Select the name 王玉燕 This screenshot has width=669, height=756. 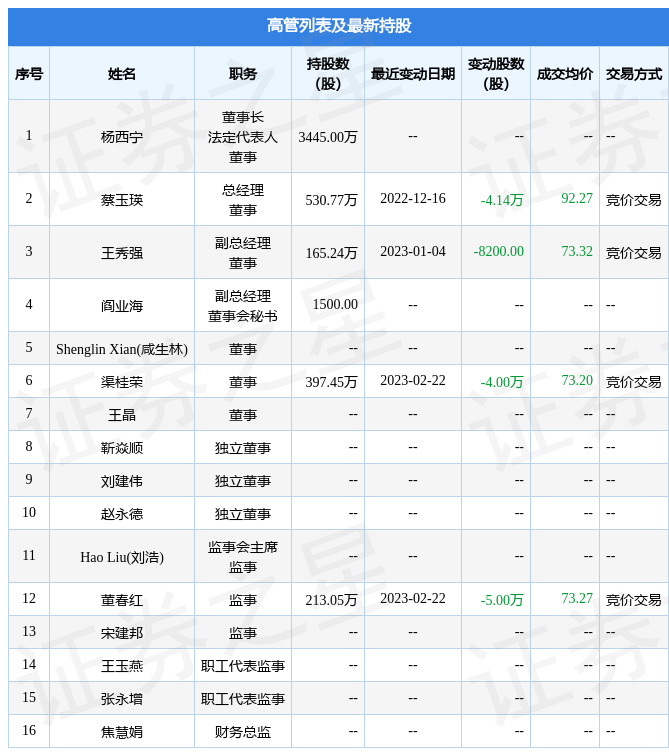(121, 666)
